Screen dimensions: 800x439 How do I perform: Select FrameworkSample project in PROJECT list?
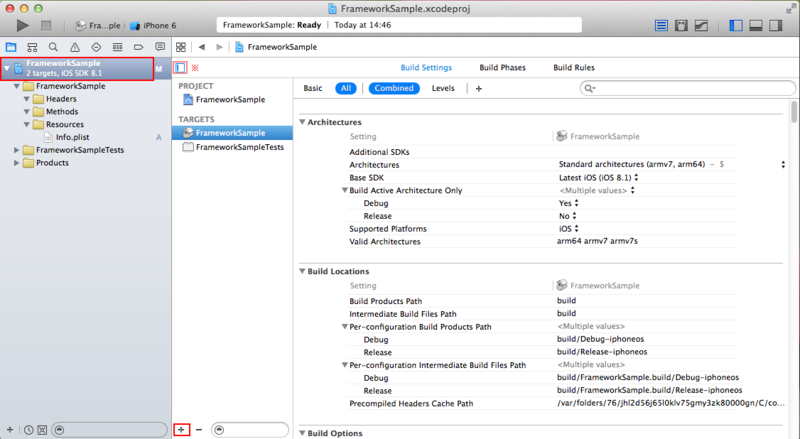pyautogui.click(x=231, y=100)
